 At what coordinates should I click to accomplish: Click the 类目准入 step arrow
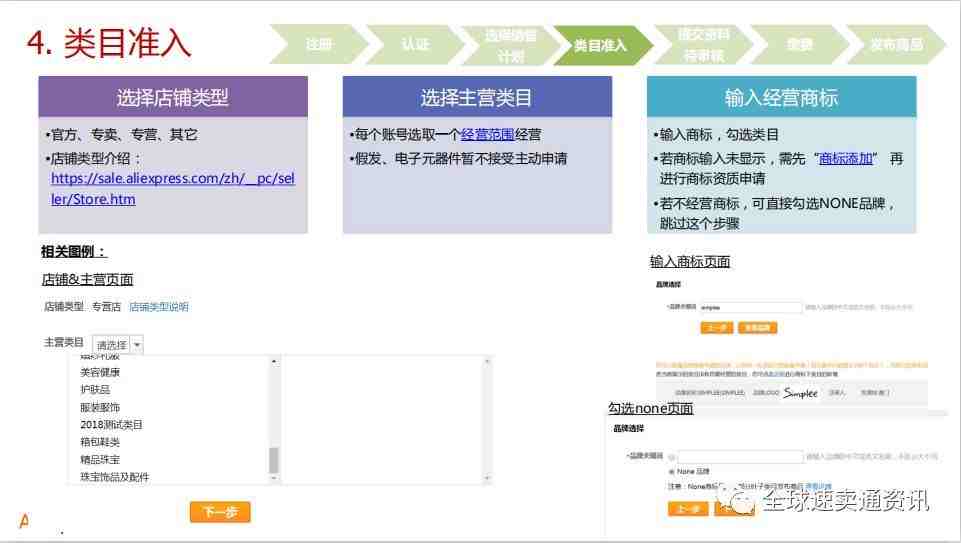click(x=599, y=45)
